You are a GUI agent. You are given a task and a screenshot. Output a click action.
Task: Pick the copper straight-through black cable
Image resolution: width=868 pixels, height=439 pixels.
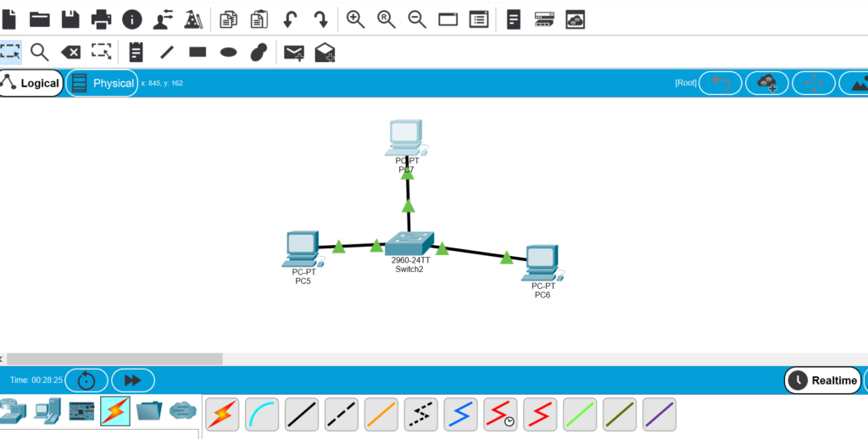[302, 414]
